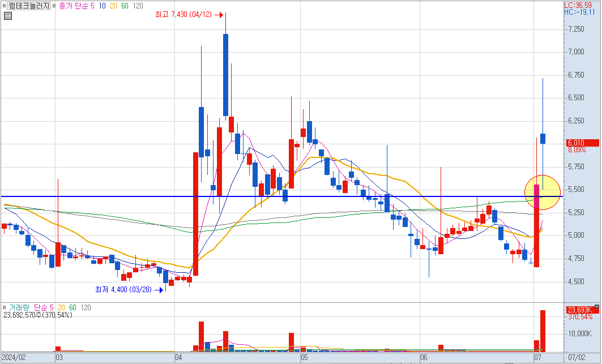The width and height of the screenshot is (602, 364).
Task: Click the 5,500 price axis label
Action: [576, 189]
